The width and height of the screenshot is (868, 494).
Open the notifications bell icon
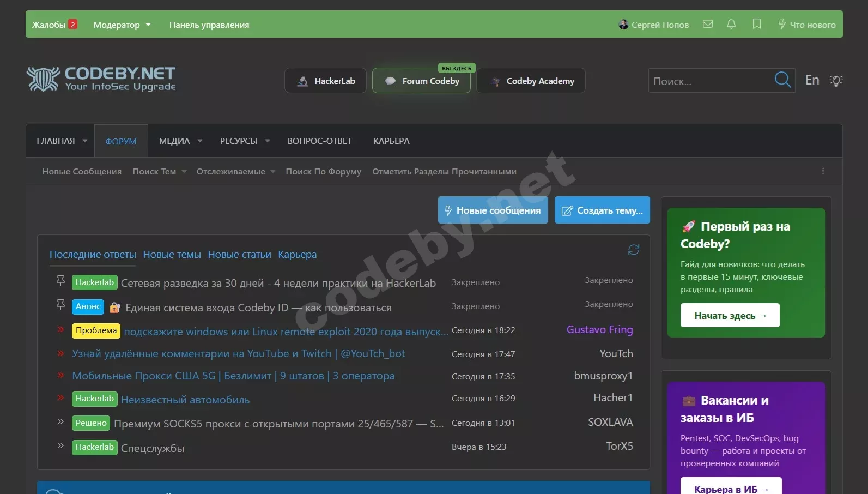click(731, 24)
